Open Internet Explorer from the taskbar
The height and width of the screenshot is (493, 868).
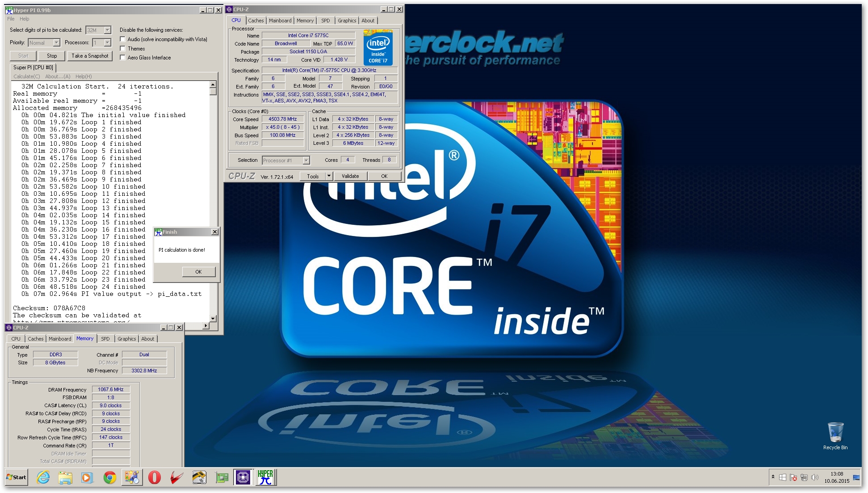pos(43,477)
